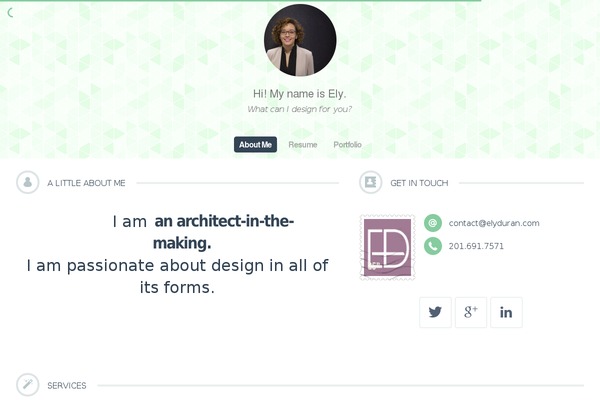Click contact card icon beside Get In Touch
The height and width of the screenshot is (400, 600).
tap(370, 183)
